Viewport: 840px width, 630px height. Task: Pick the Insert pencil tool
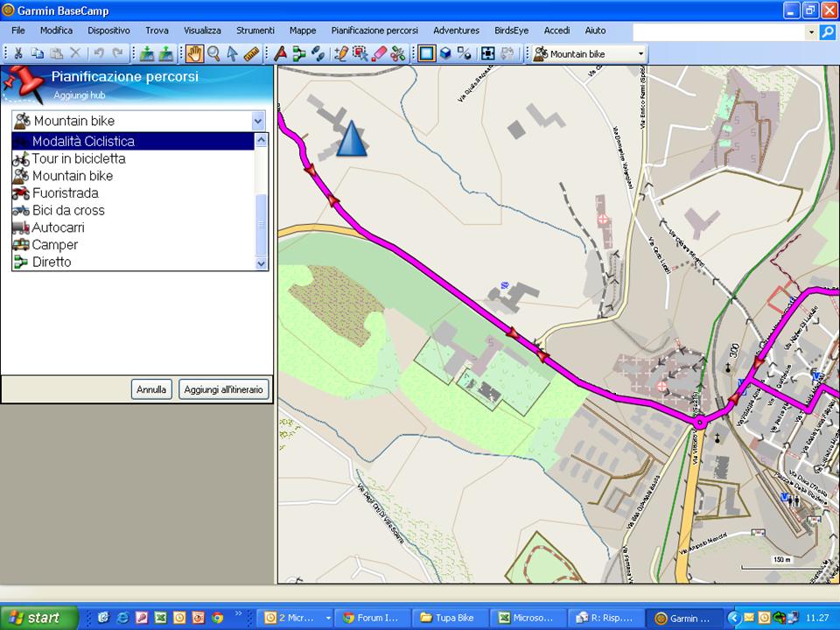tap(340, 53)
